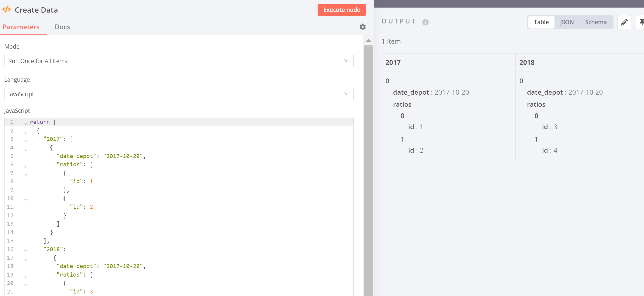The image size is (644, 296).
Task: Click the Execute node button
Action: coord(342,10)
